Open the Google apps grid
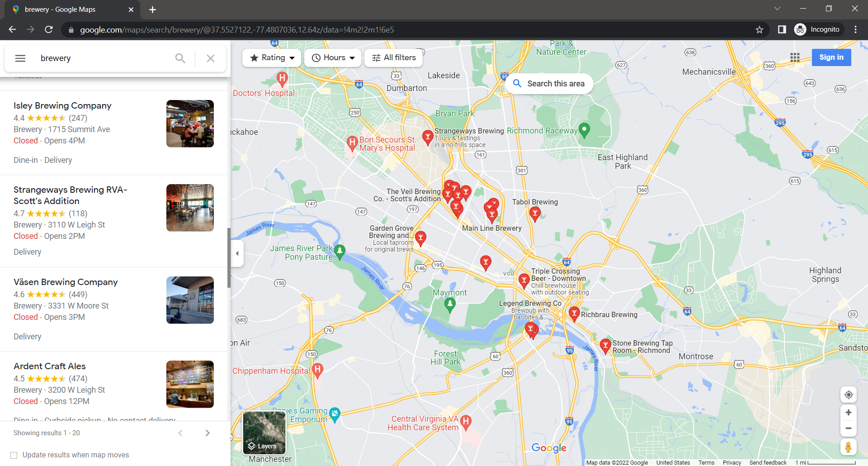868x466 pixels. pos(795,57)
